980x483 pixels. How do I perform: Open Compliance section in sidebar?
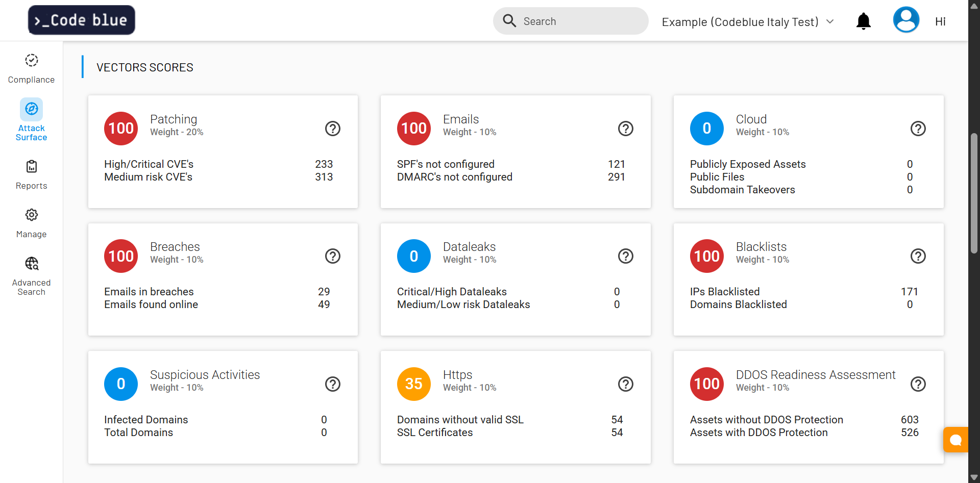[31, 68]
